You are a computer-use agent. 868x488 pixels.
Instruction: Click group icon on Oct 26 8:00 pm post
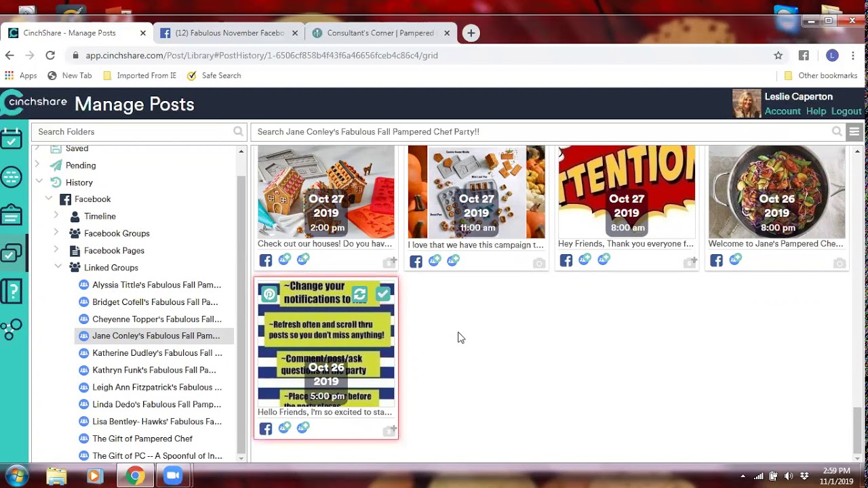pos(736,259)
